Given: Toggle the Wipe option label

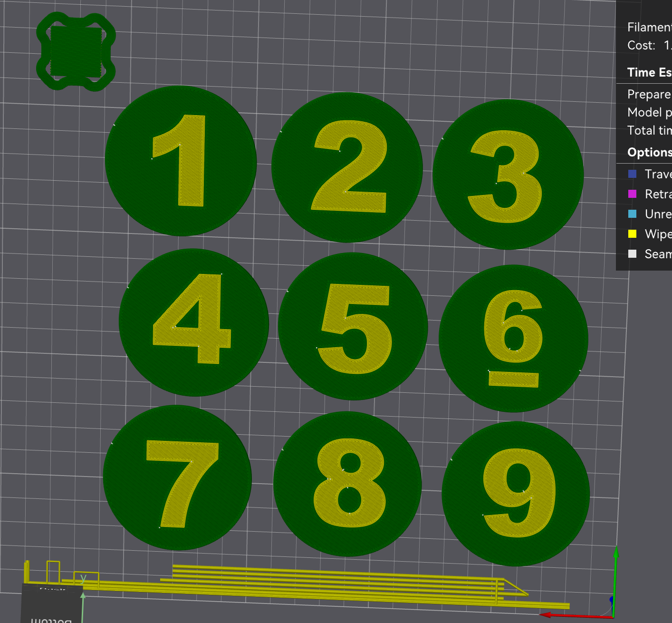Looking at the screenshot, I should coord(658,234).
